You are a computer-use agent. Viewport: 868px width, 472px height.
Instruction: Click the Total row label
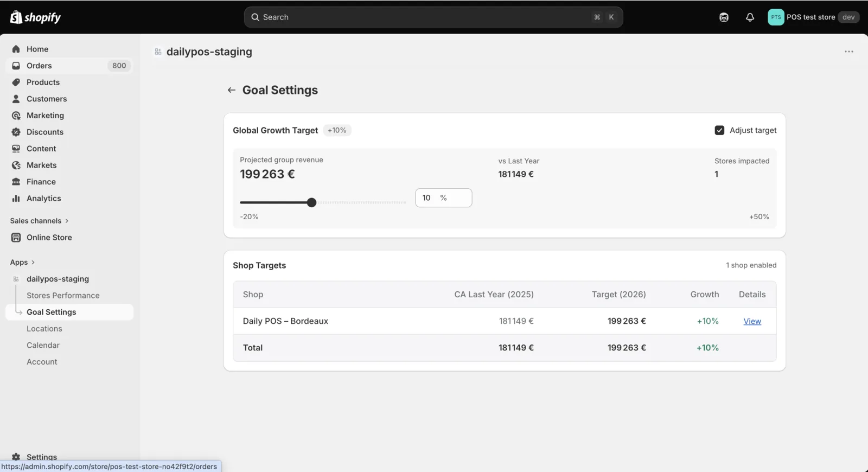pyautogui.click(x=253, y=348)
